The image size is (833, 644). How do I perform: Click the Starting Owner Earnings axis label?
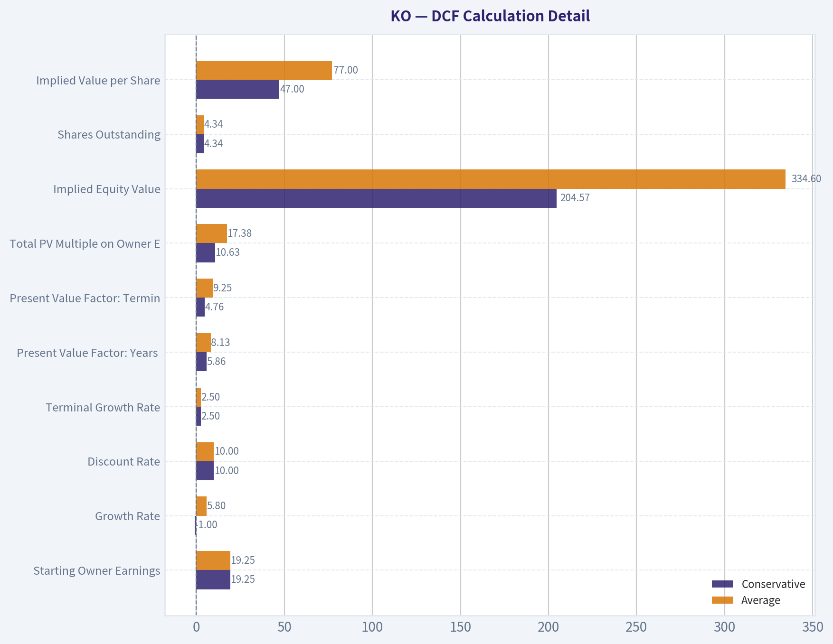pyautogui.click(x=97, y=571)
